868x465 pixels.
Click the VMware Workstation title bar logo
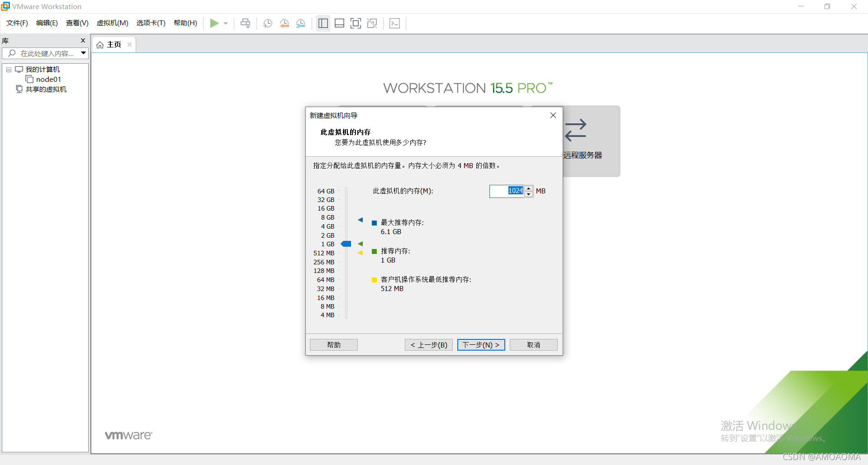[x=5, y=6]
